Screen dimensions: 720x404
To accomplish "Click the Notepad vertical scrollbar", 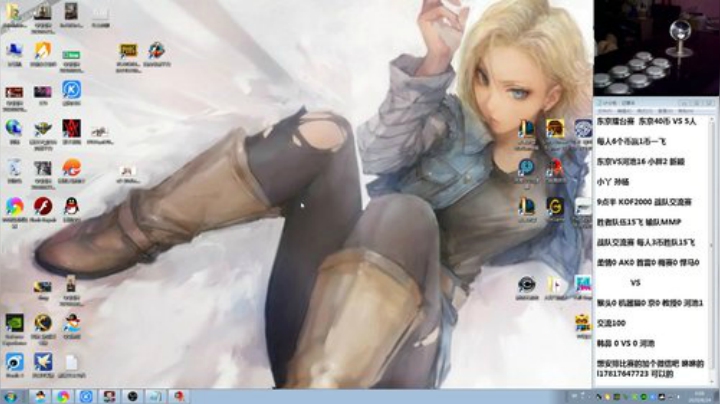I will (712, 250).
